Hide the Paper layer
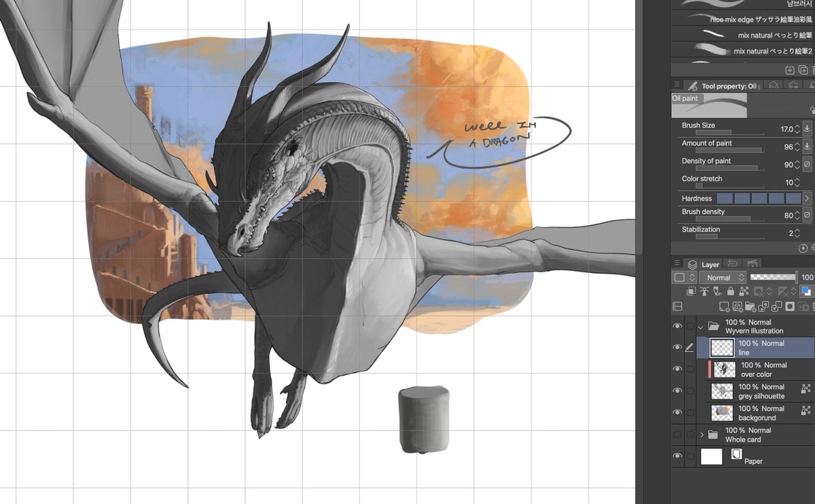The height and width of the screenshot is (504, 815). pyautogui.click(x=677, y=456)
